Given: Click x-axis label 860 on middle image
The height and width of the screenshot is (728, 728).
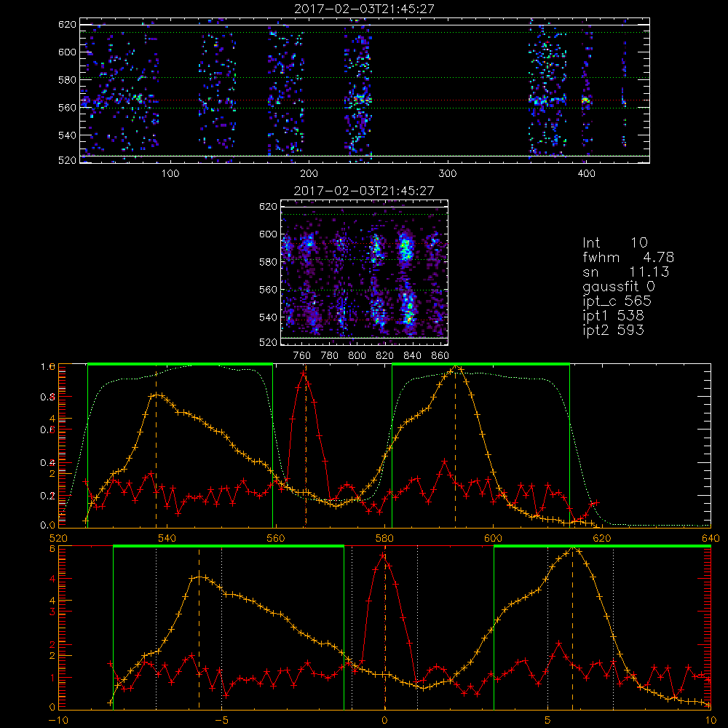Looking at the screenshot, I should [x=440, y=356].
